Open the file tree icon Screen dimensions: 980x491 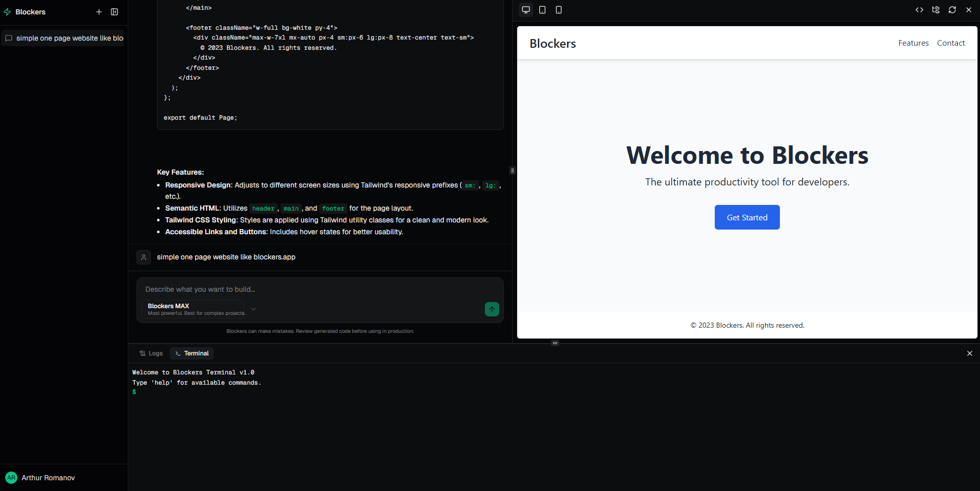936,10
